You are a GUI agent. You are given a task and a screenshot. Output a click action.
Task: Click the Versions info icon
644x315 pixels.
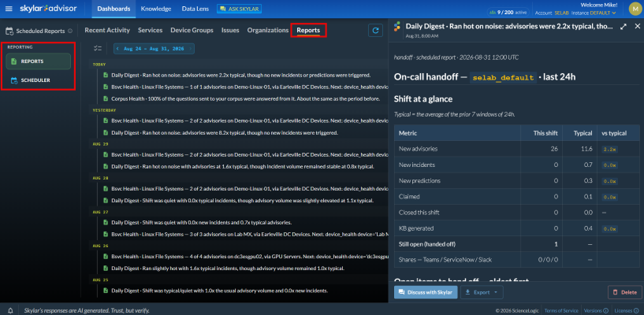[606, 310]
